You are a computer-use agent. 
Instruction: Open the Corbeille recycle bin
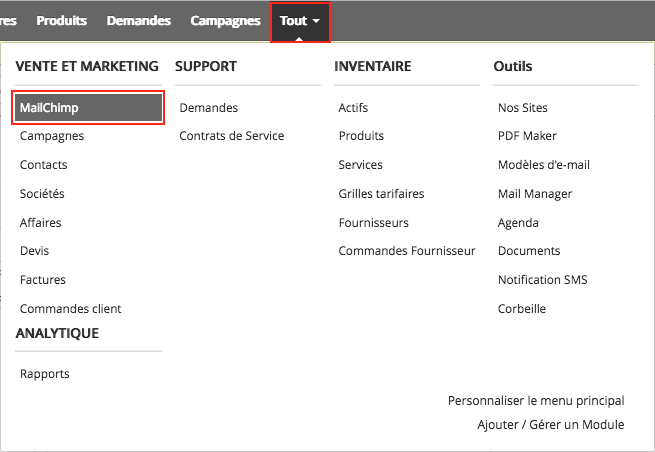[522, 309]
